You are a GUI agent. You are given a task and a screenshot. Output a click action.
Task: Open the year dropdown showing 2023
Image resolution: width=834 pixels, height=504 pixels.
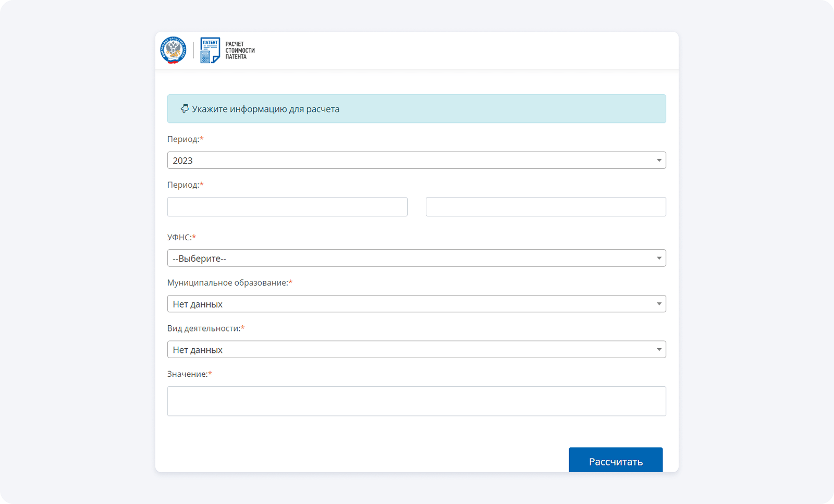[407, 161]
